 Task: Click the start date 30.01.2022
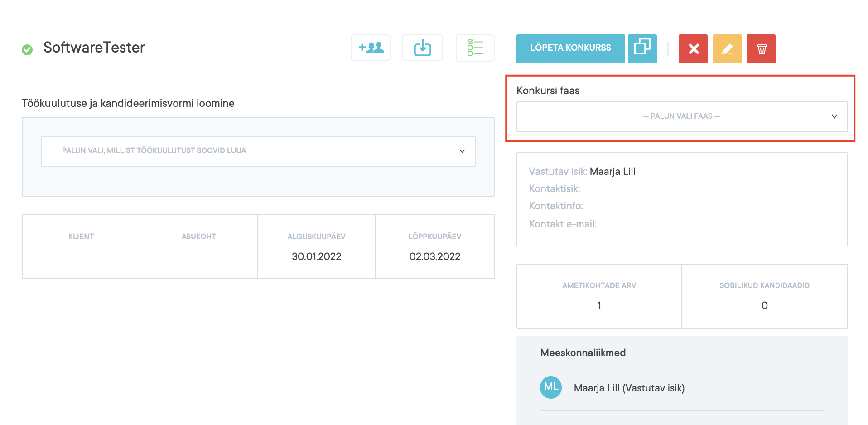click(x=316, y=256)
